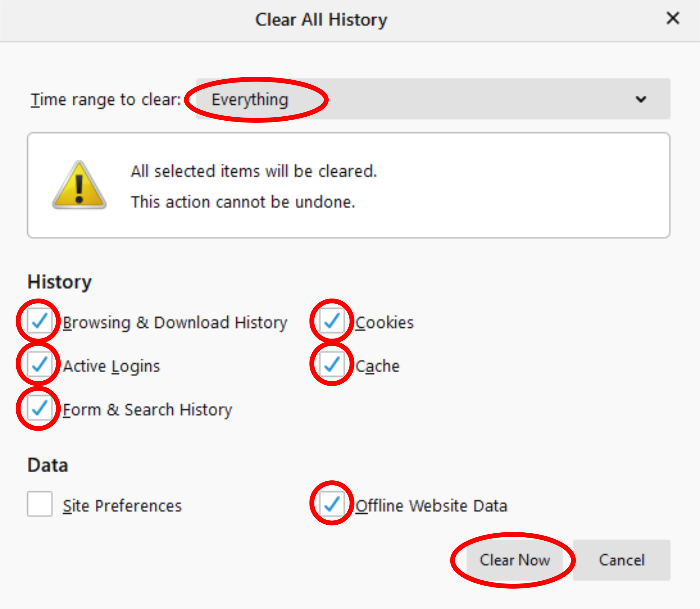This screenshot has width=700, height=609.
Task: Click the time range dropdown chevron arrow
Action: tap(641, 99)
